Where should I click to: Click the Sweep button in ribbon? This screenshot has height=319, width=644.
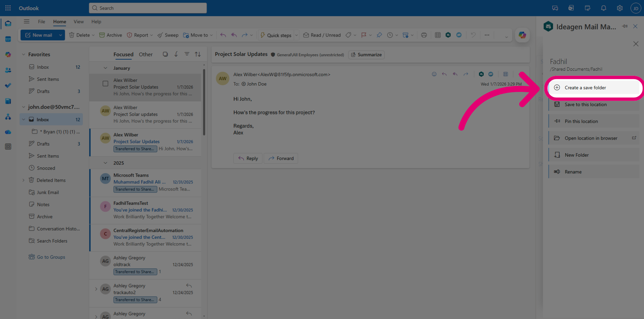pyautogui.click(x=168, y=35)
